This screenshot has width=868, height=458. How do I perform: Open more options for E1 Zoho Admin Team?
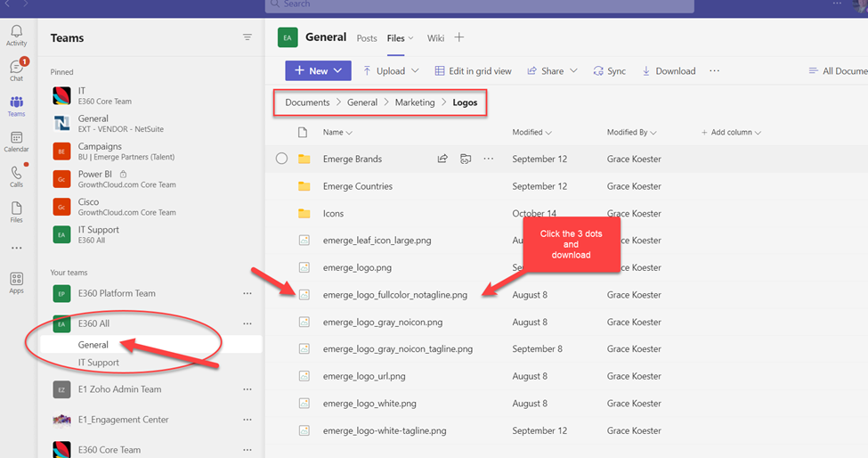tap(247, 389)
